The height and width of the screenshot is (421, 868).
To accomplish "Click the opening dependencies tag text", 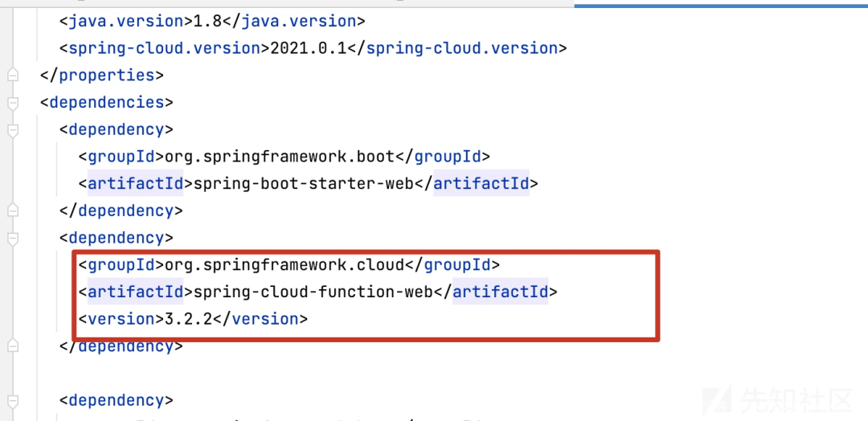I will pos(106,103).
